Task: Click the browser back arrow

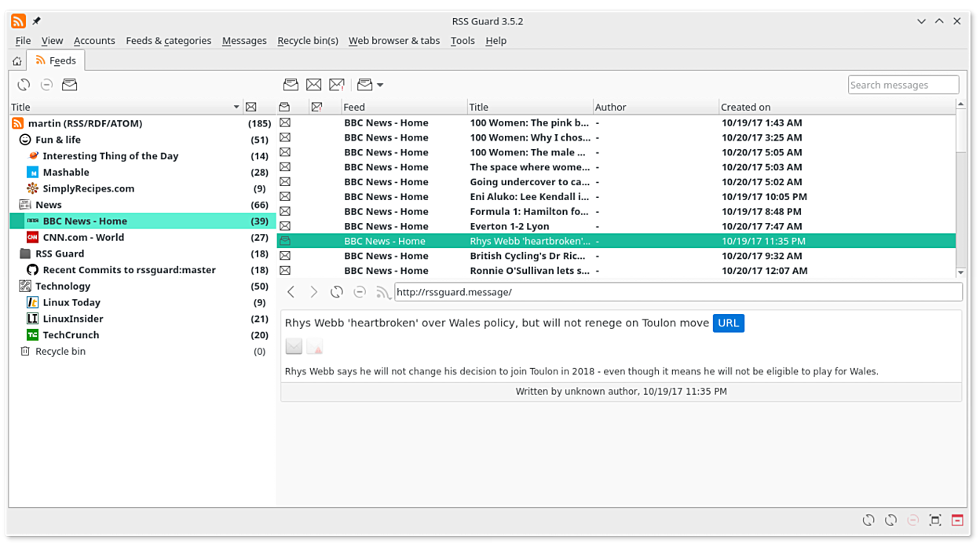Action: pyautogui.click(x=291, y=292)
